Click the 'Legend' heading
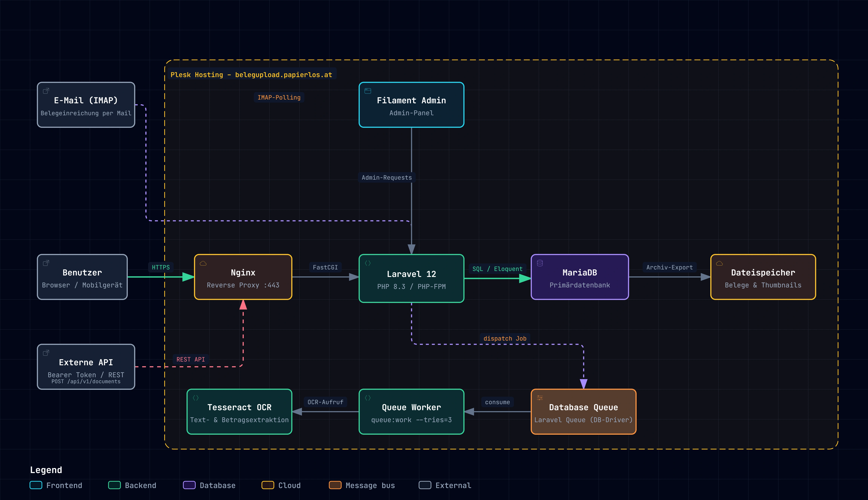868x500 pixels. (x=46, y=470)
